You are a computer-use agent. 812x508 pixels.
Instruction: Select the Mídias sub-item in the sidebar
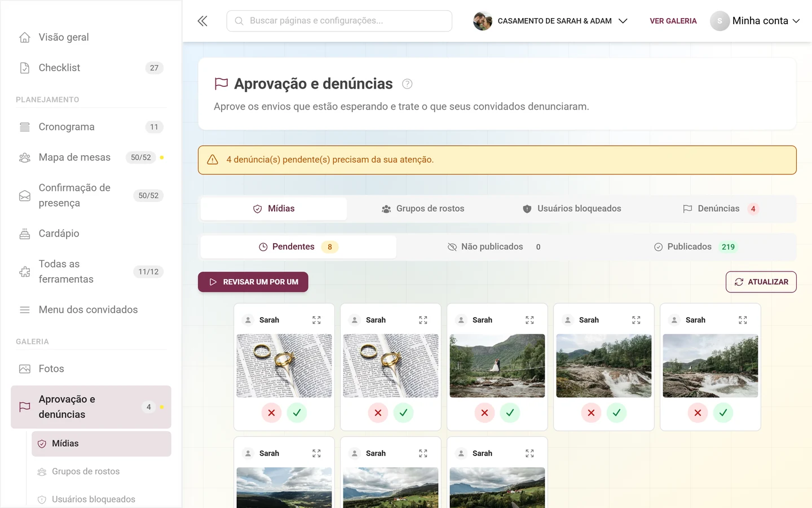101,444
